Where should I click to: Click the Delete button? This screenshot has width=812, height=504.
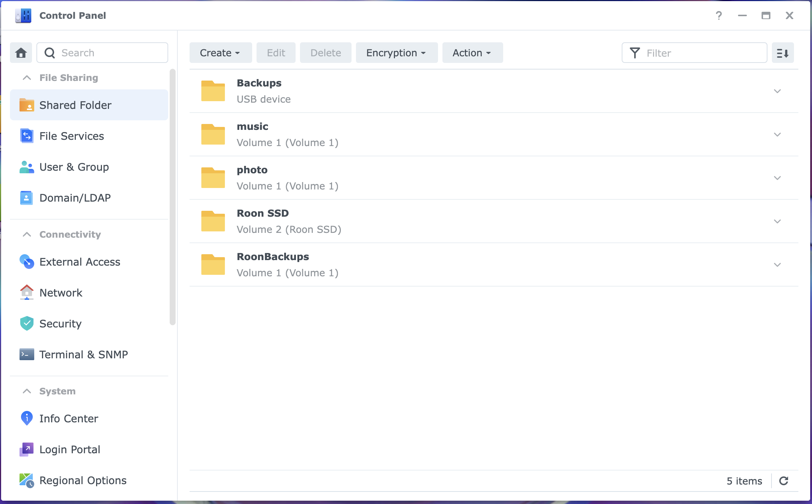(325, 53)
